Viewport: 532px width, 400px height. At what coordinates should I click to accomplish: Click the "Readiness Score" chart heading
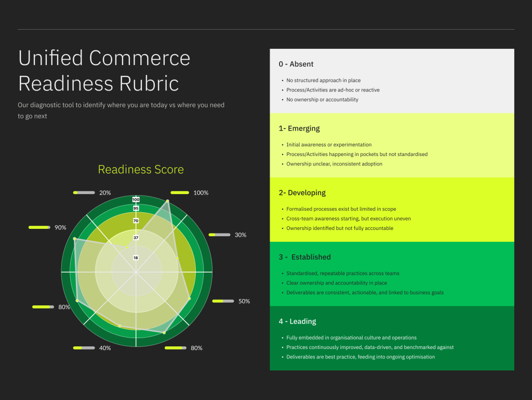click(x=141, y=170)
